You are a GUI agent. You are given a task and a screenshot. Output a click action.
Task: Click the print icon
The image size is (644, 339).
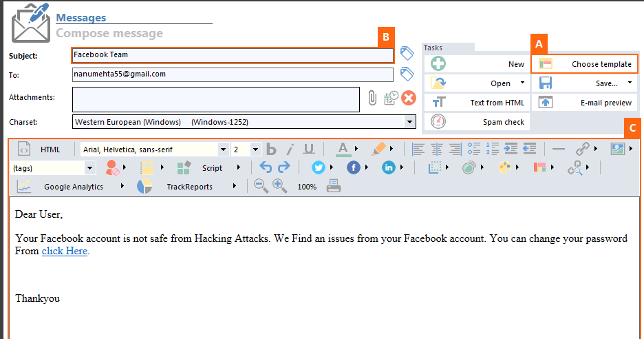point(334,186)
